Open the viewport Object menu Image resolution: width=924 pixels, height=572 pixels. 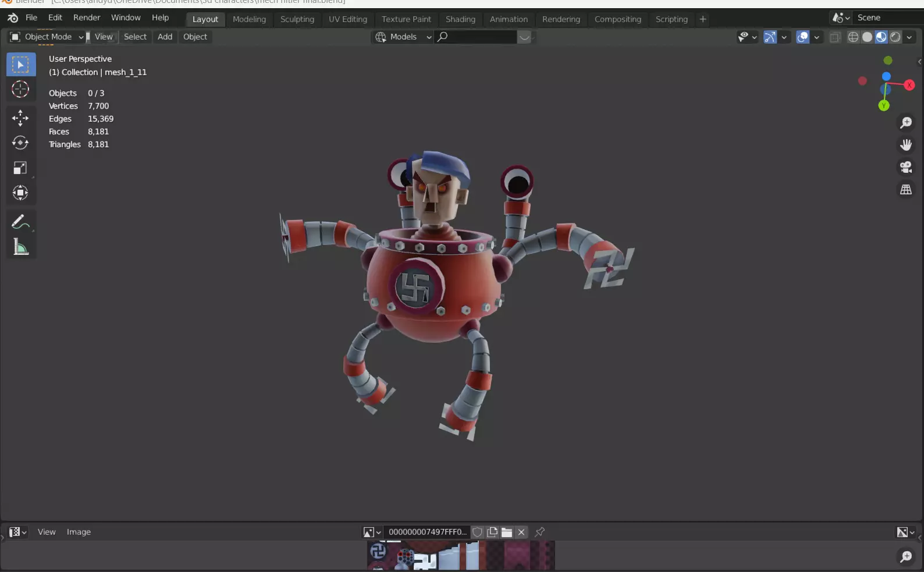(x=195, y=37)
